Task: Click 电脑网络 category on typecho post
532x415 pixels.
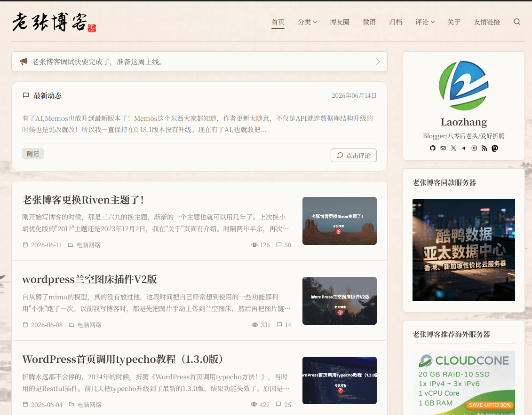Action: [89, 405]
